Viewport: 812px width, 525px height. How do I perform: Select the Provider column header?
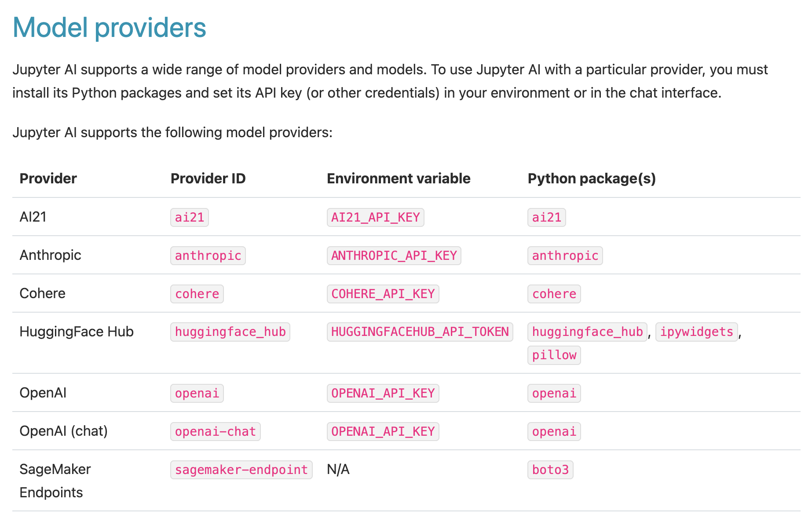(48, 178)
